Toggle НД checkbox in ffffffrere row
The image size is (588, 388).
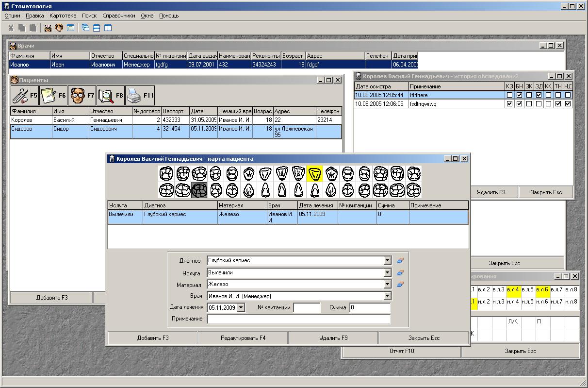(568, 95)
